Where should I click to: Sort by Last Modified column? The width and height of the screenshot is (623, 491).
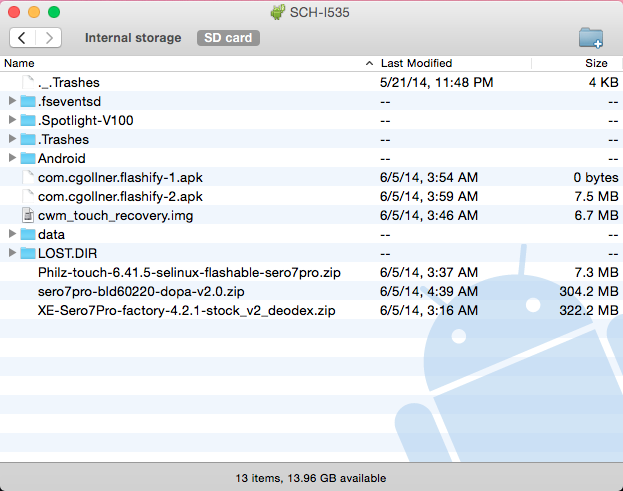pos(450,63)
